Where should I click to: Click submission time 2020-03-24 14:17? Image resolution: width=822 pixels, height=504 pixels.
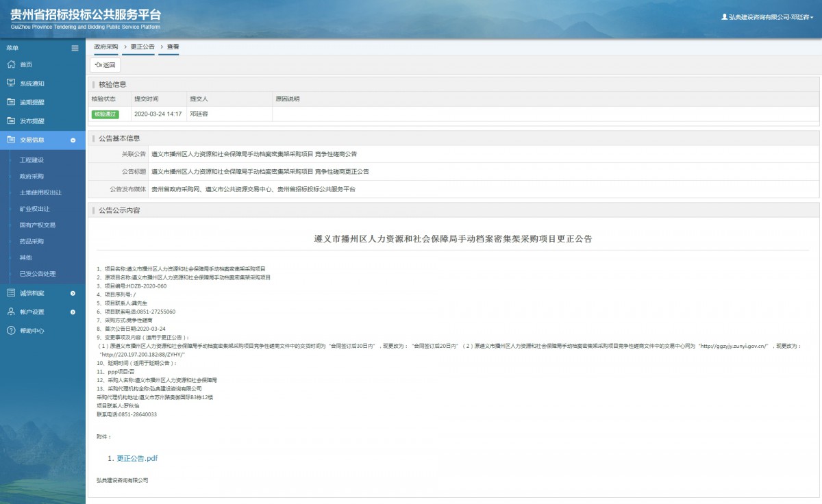pyautogui.click(x=158, y=114)
